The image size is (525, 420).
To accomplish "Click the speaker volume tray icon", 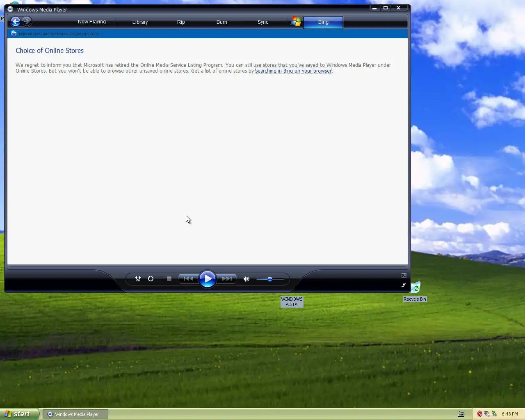I will (487, 414).
